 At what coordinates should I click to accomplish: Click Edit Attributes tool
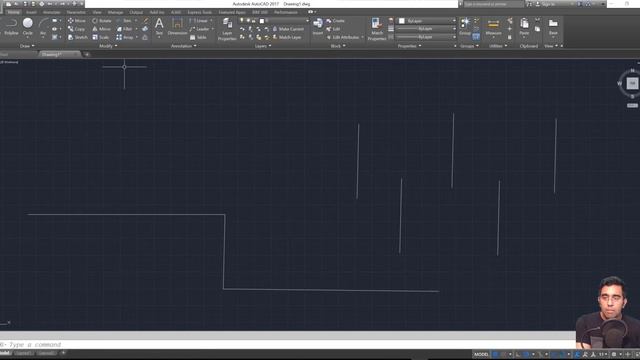tap(343, 37)
